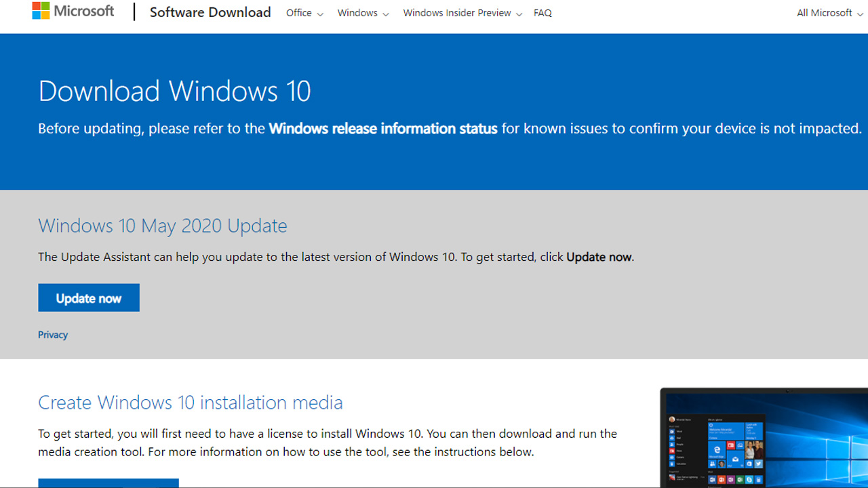Open the Windows menu
The image size is (868, 488).
[x=357, y=13]
